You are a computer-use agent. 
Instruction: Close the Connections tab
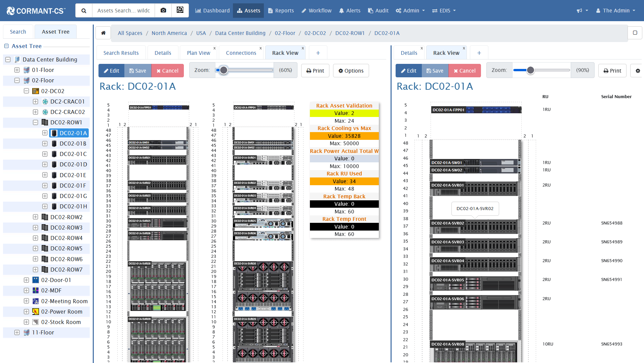click(x=260, y=48)
